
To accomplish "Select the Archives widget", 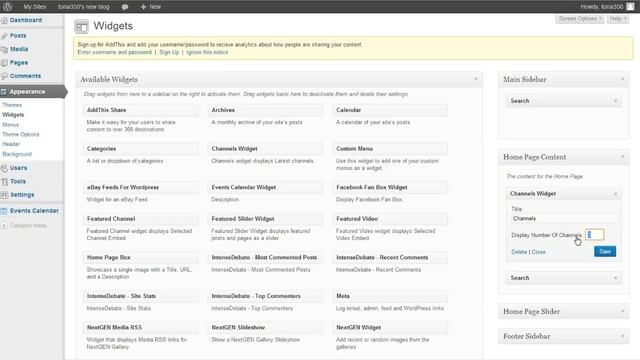I will [x=265, y=110].
